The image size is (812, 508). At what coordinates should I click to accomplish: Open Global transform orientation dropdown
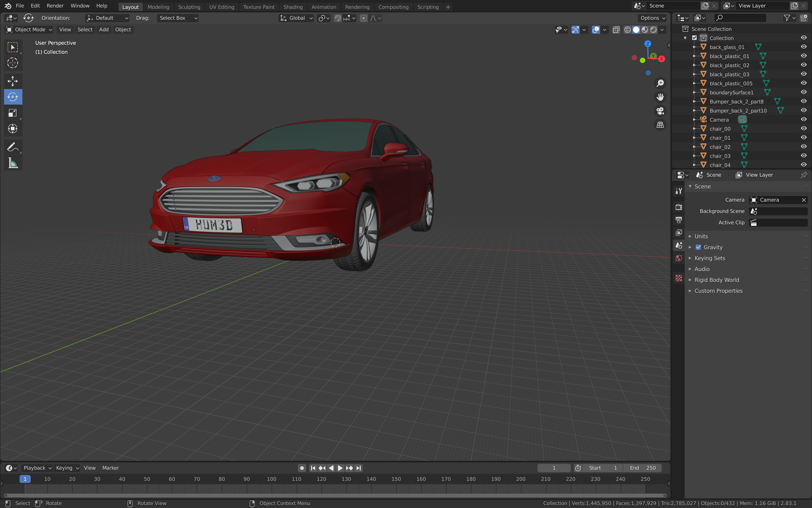(297, 18)
